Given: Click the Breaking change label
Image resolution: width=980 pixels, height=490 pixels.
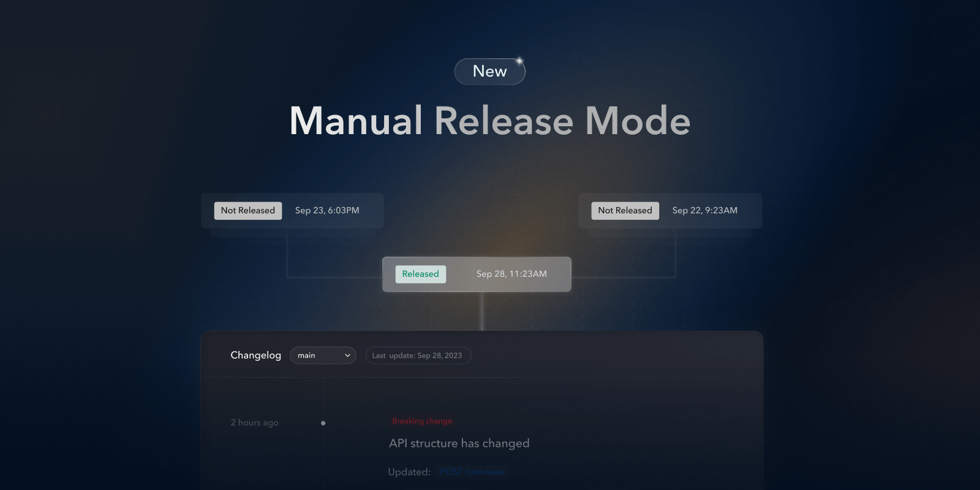Looking at the screenshot, I should click(x=422, y=421).
